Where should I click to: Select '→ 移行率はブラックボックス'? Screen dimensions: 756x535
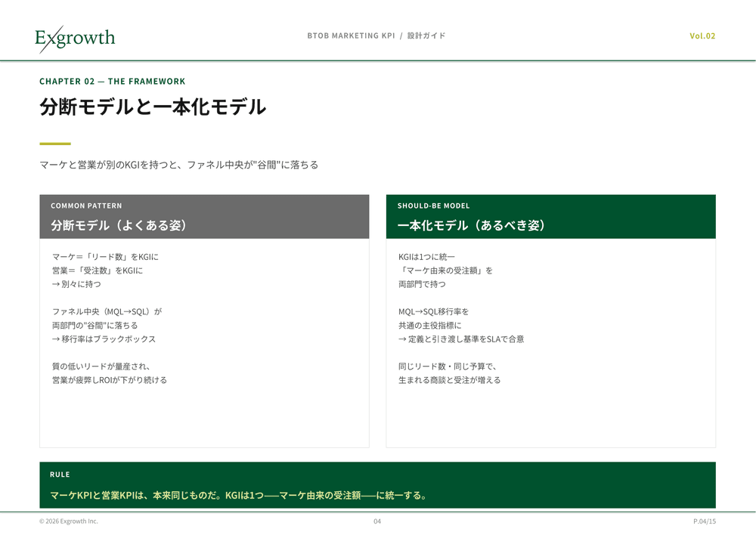click(x=104, y=339)
